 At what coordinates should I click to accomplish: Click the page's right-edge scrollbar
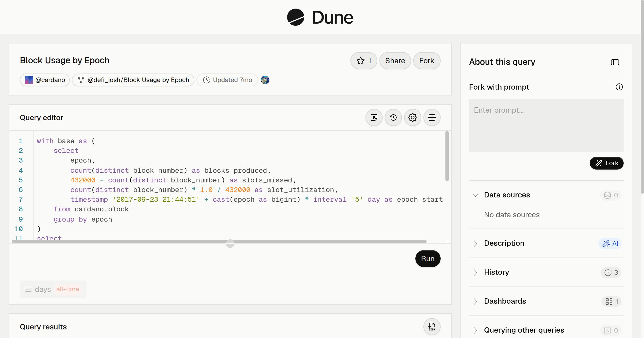pyautogui.click(x=642, y=97)
